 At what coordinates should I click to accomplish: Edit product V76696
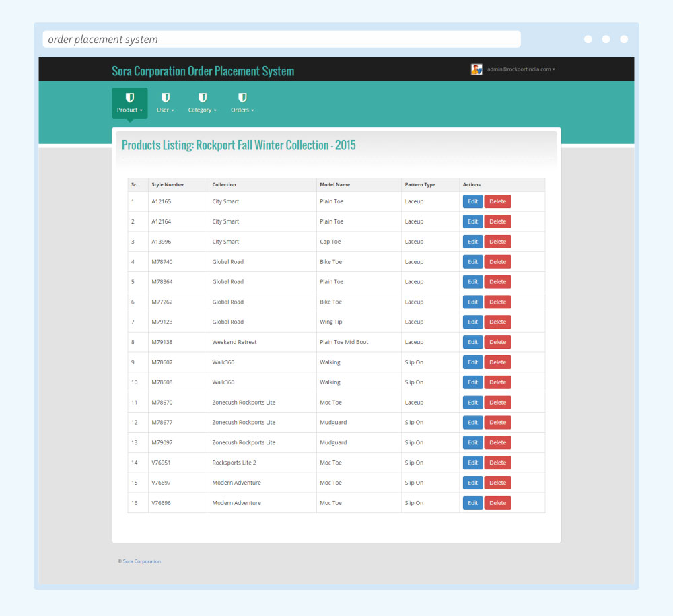coord(472,503)
